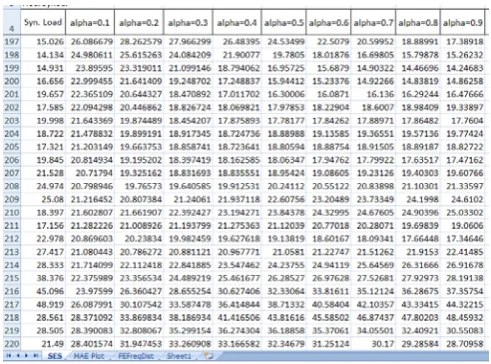
Task: Click cell with value 25.615263
Action: click(139, 55)
